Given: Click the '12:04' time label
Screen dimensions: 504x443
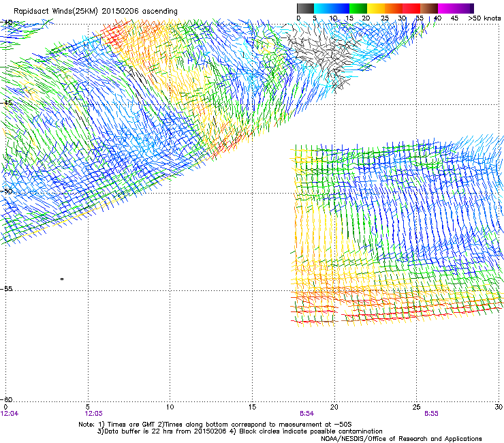Looking at the screenshot, I should [10, 414].
